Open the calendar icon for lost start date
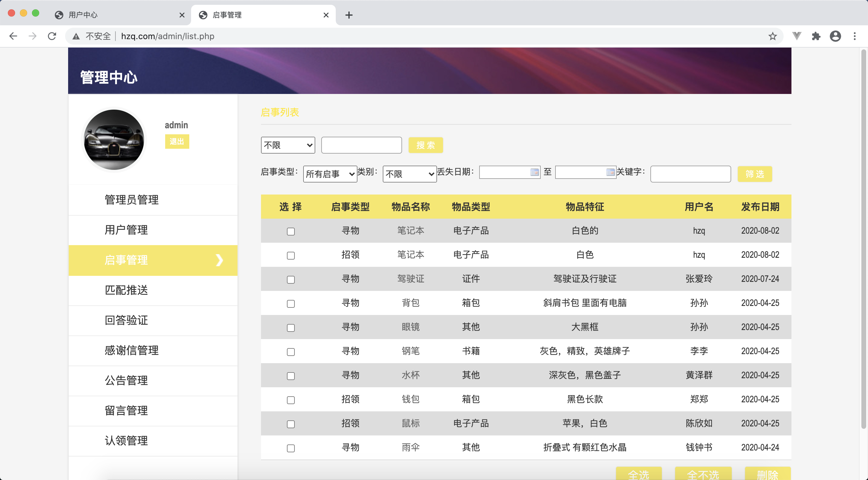This screenshot has height=480, width=868. (x=534, y=172)
